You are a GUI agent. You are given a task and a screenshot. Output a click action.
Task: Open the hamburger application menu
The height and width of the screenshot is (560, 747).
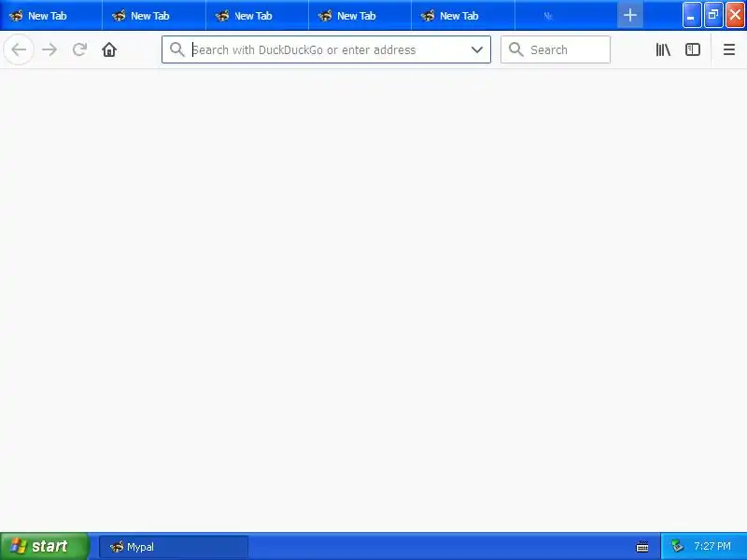[x=729, y=49]
